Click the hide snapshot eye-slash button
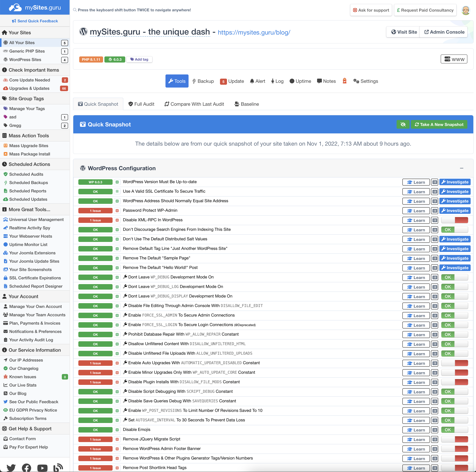The image size is (476, 472). (403, 124)
